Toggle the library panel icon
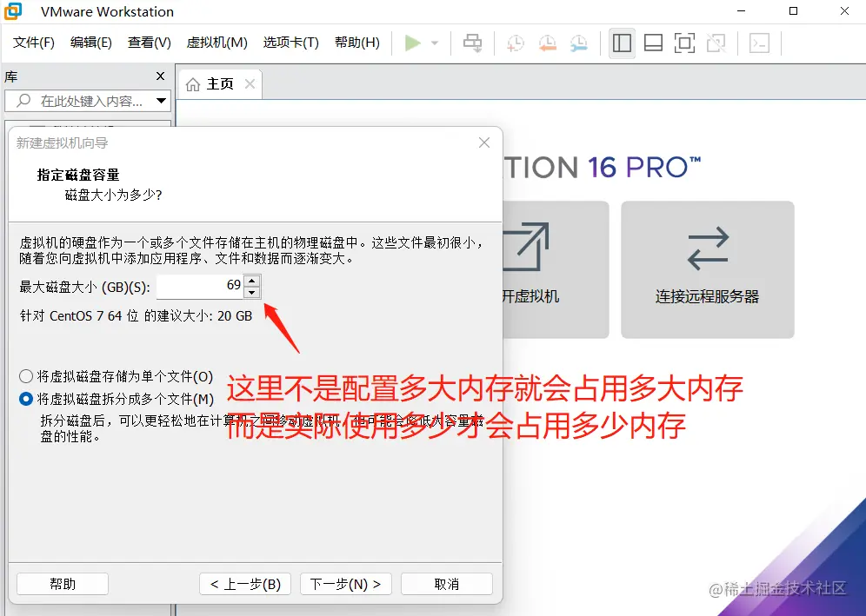The height and width of the screenshot is (616, 866). point(622,42)
